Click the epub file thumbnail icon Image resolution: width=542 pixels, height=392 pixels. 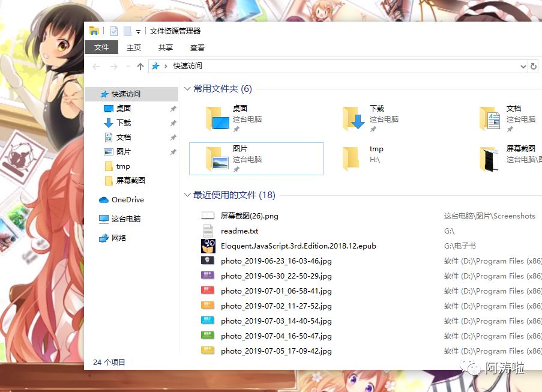(x=208, y=246)
